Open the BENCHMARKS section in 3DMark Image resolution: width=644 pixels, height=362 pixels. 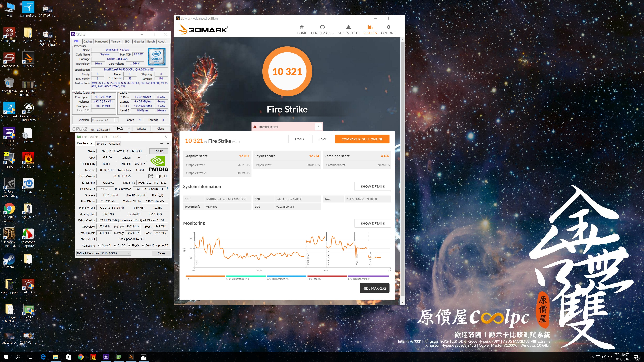click(322, 30)
